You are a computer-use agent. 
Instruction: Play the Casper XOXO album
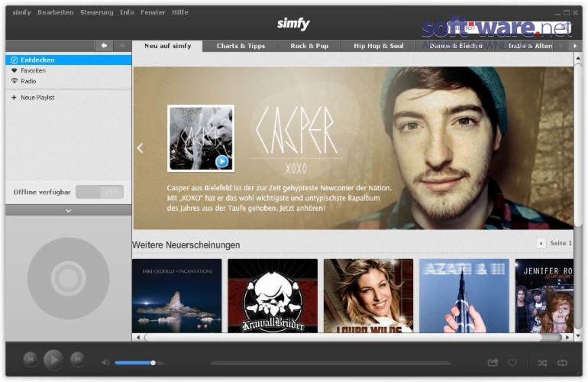222,161
